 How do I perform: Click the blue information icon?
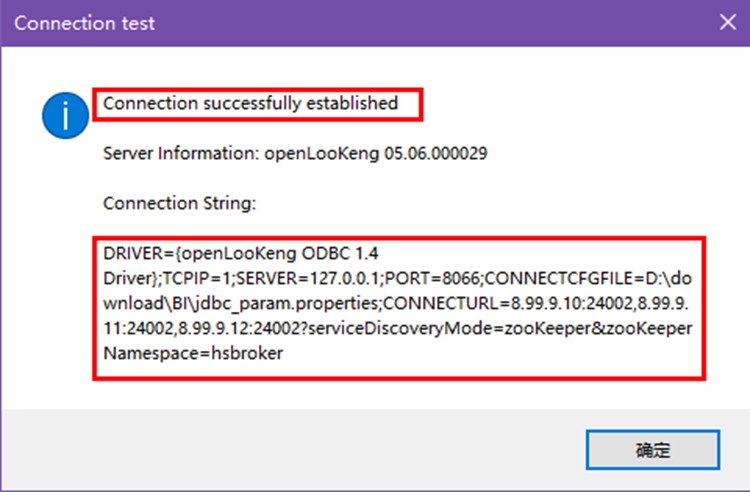pos(63,117)
